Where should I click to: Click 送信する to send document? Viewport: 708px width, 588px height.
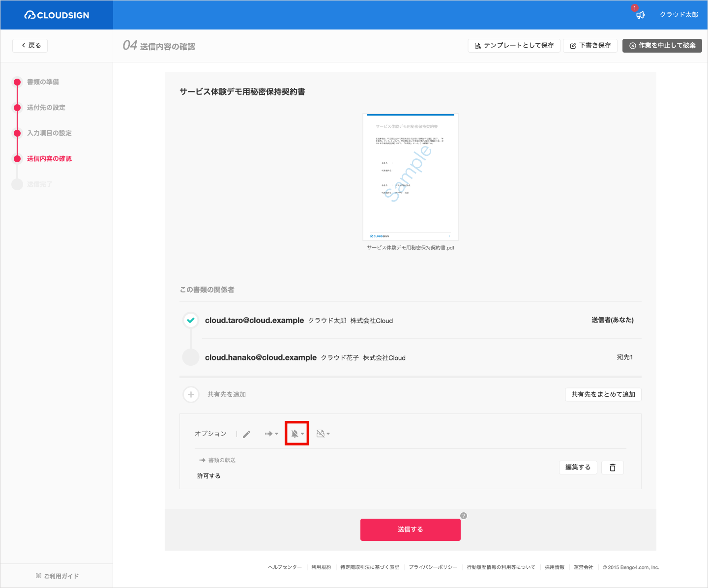[x=411, y=529]
